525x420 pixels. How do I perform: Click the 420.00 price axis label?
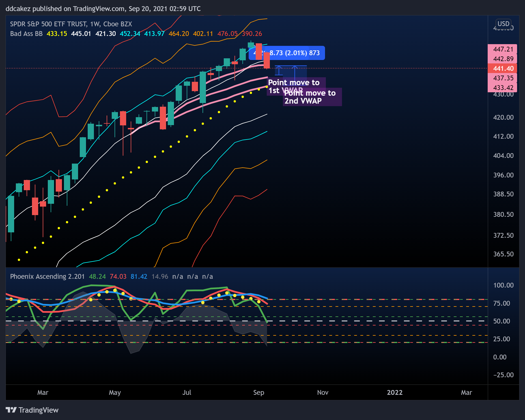click(x=504, y=117)
